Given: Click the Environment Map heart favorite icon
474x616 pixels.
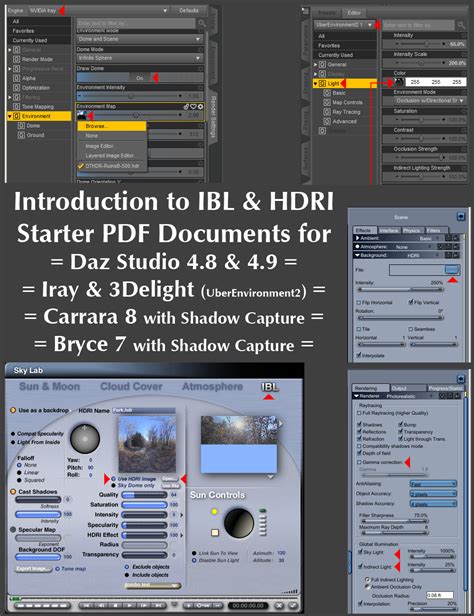Looking at the screenshot, I should [193, 106].
